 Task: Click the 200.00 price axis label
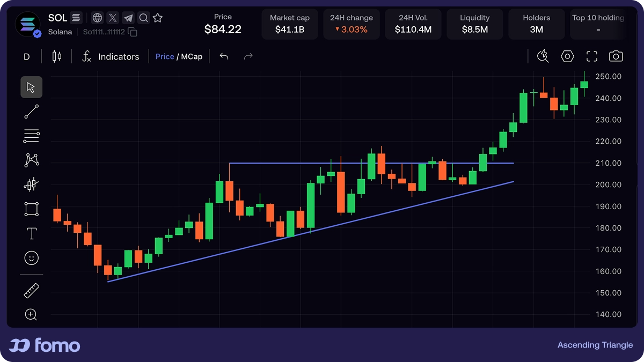pos(609,184)
